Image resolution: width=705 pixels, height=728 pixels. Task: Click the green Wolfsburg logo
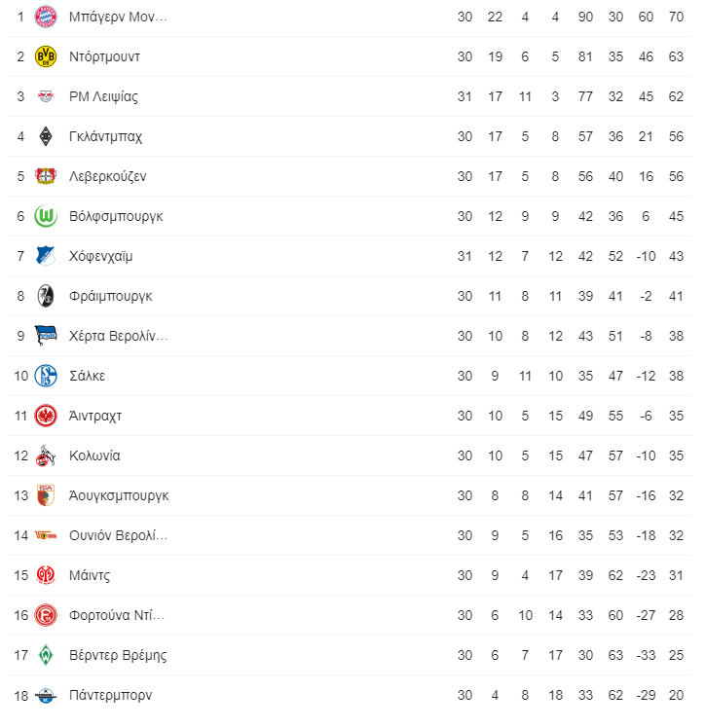click(46, 216)
